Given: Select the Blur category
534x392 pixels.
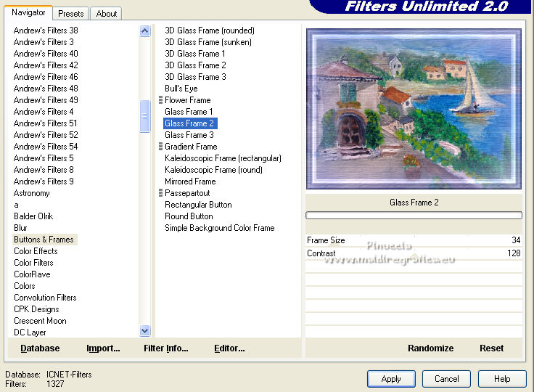Looking at the screenshot, I should coord(20,228).
